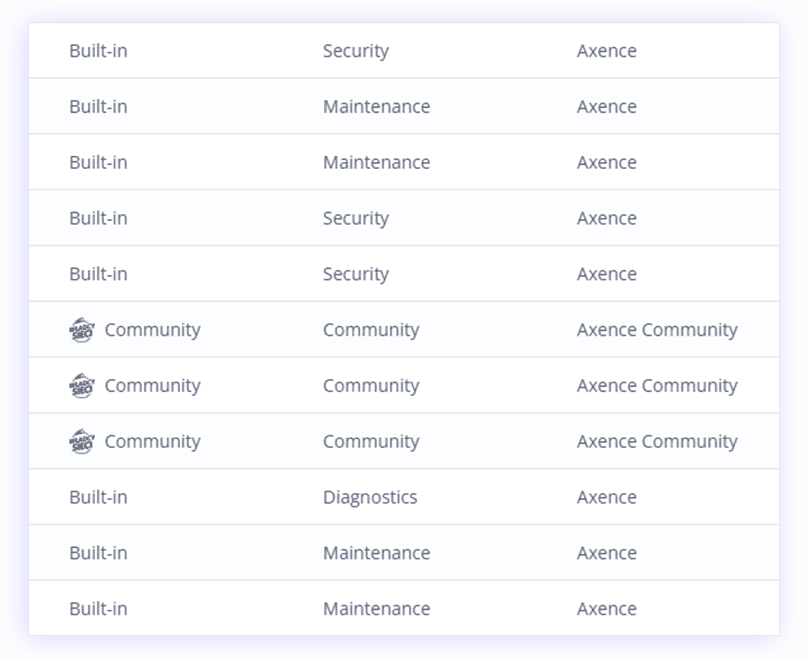Select the first row's Security cell
This screenshot has height=658, width=808.
(356, 51)
